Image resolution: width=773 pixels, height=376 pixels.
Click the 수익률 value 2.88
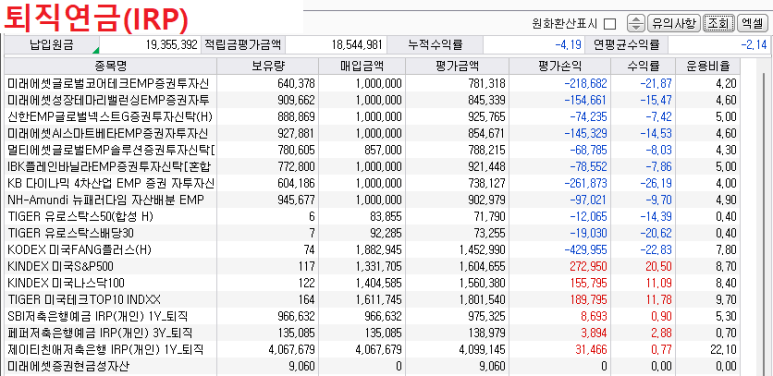pyautogui.click(x=662, y=333)
